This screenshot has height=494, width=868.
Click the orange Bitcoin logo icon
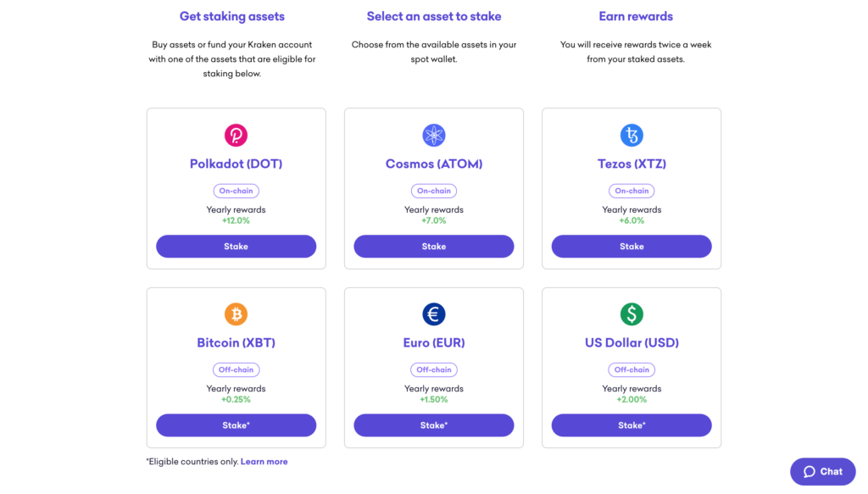click(236, 314)
